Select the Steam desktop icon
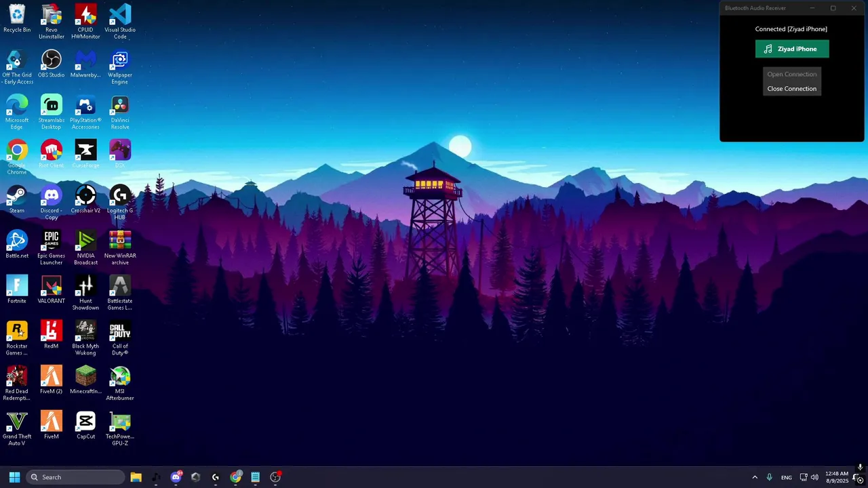This screenshot has width=868, height=488. click(17, 199)
